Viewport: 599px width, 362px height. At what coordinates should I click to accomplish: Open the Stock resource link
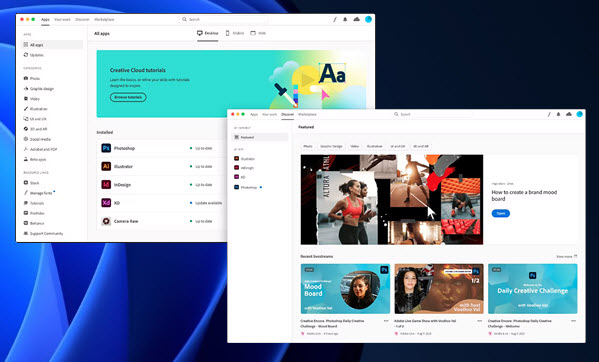point(32,183)
